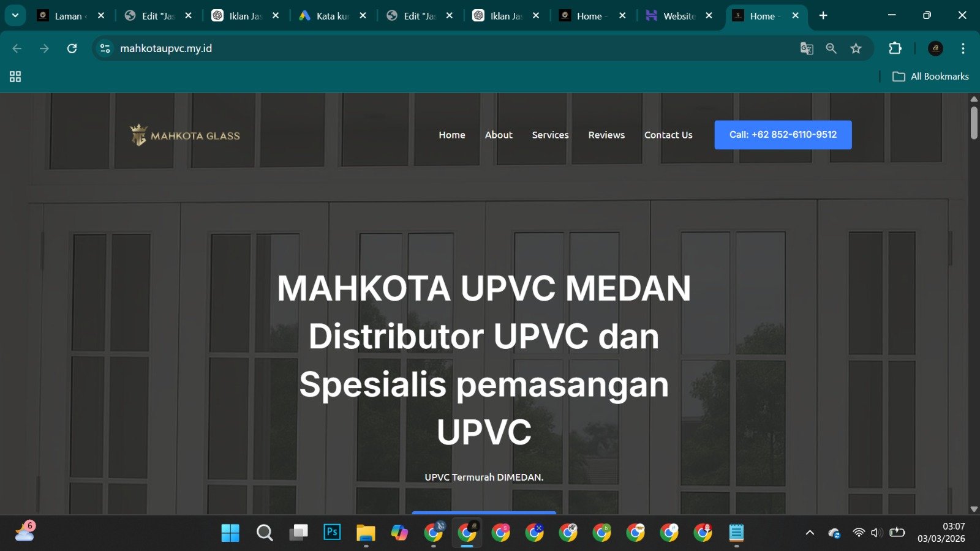Expand the tab search dropdown arrow

[x=15, y=16]
